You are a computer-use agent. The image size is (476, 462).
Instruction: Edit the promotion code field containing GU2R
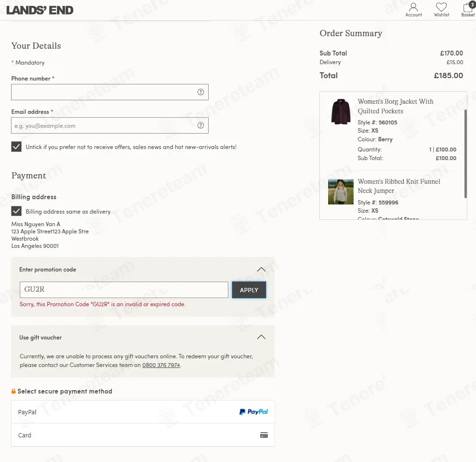pos(124,290)
